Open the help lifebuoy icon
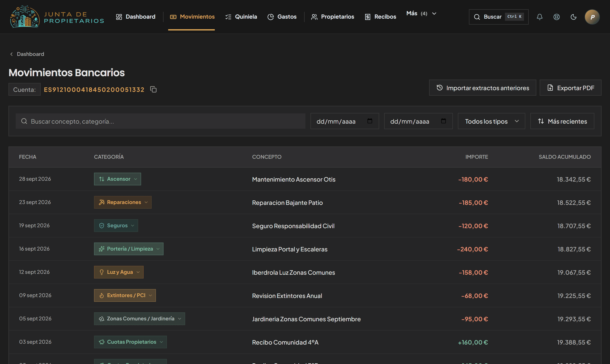 pyautogui.click(x=556, y=17)
